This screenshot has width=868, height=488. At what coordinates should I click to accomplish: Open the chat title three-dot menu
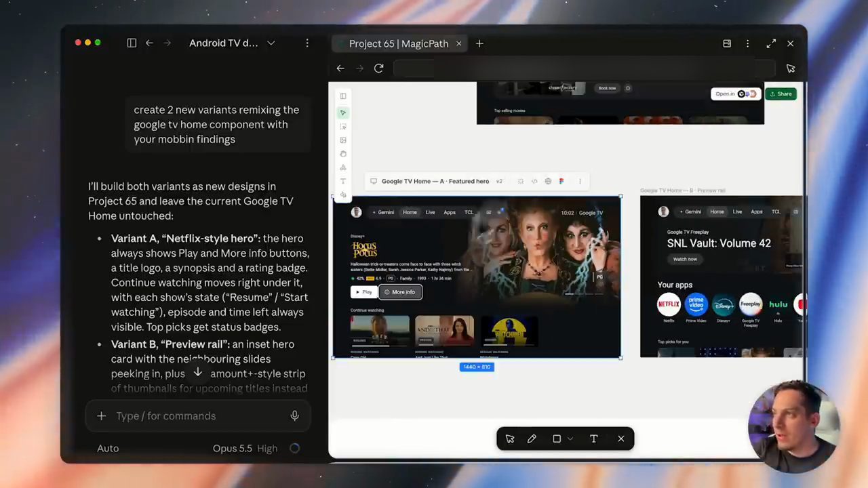coord(307,43)
